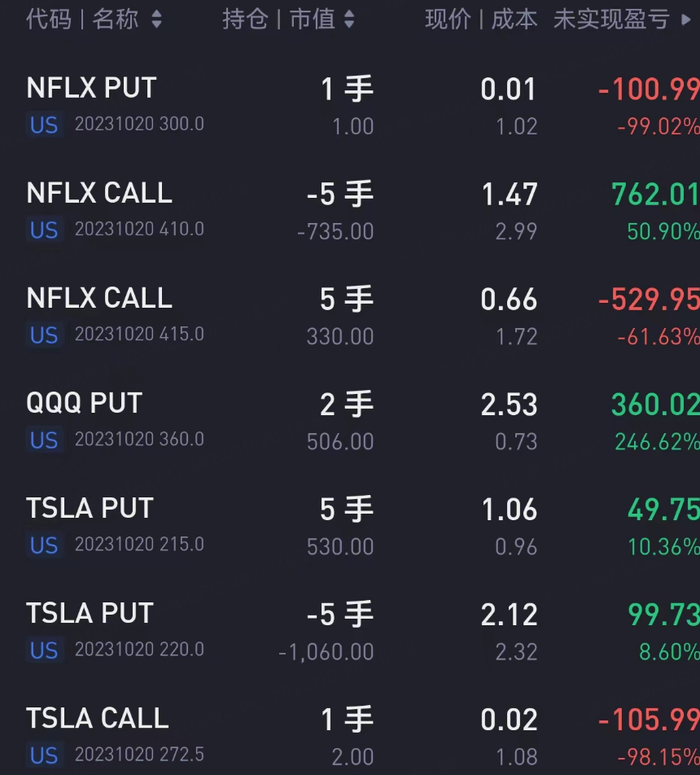Click the US badge under TSLA CALL
700x775 pixels.
tap(44, 755)
